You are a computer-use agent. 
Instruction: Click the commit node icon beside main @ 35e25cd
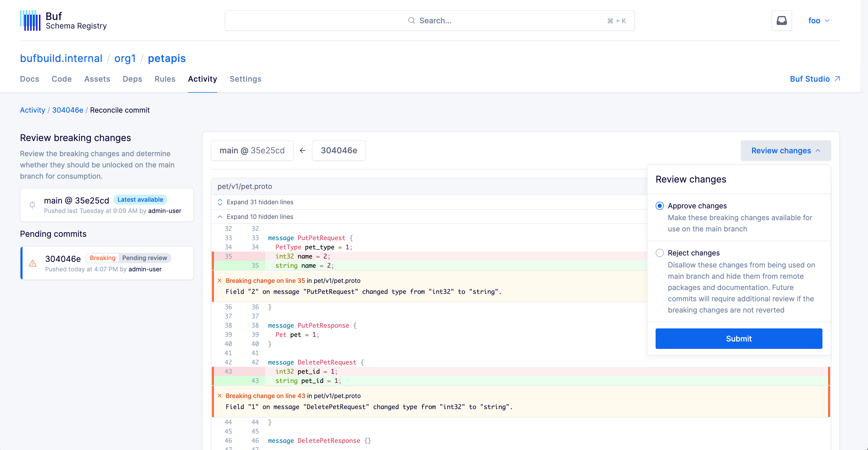coord(32,205)
